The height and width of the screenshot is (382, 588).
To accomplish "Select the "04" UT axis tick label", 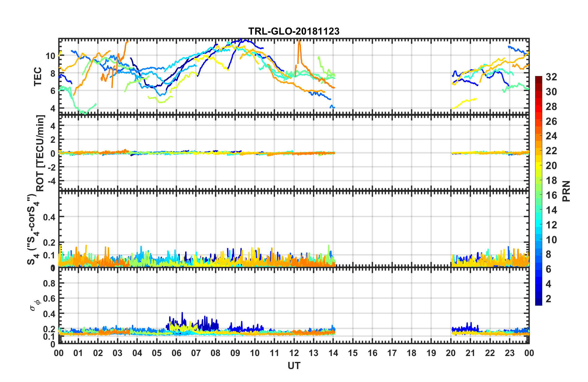I will pyautogui.click(x=137, y=353).
